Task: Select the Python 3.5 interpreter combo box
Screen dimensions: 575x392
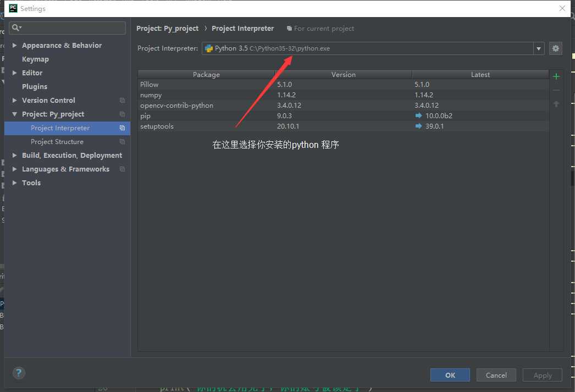Action: pos(373,48)
